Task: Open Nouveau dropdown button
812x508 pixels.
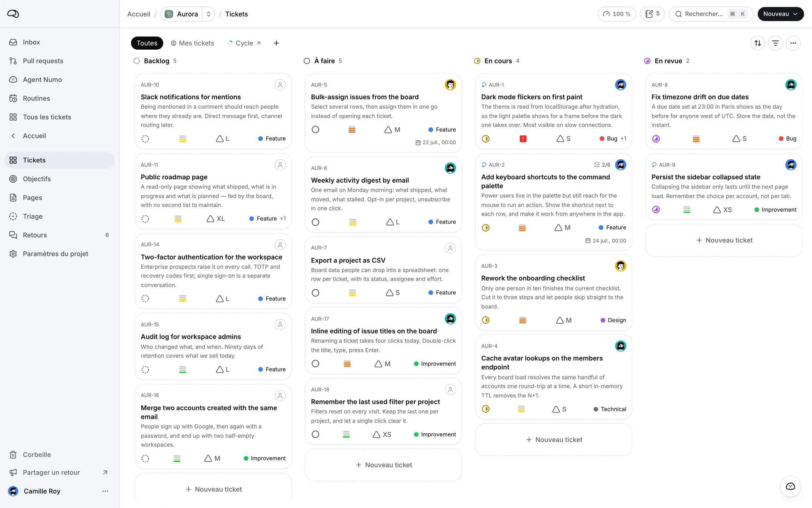Action: (780, 14)
